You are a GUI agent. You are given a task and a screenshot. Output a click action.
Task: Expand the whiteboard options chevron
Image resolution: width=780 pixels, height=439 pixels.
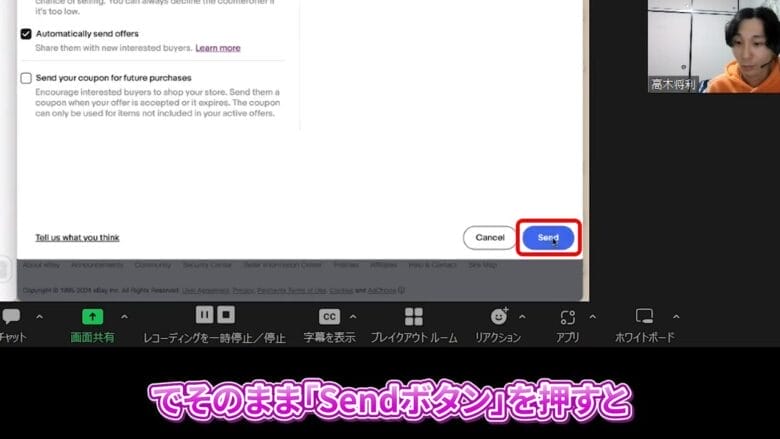coord(676,317)
